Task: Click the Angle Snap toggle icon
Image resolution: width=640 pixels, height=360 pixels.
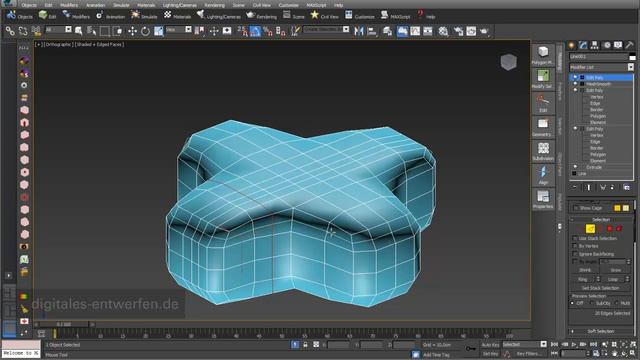Action: pos(255,31)
